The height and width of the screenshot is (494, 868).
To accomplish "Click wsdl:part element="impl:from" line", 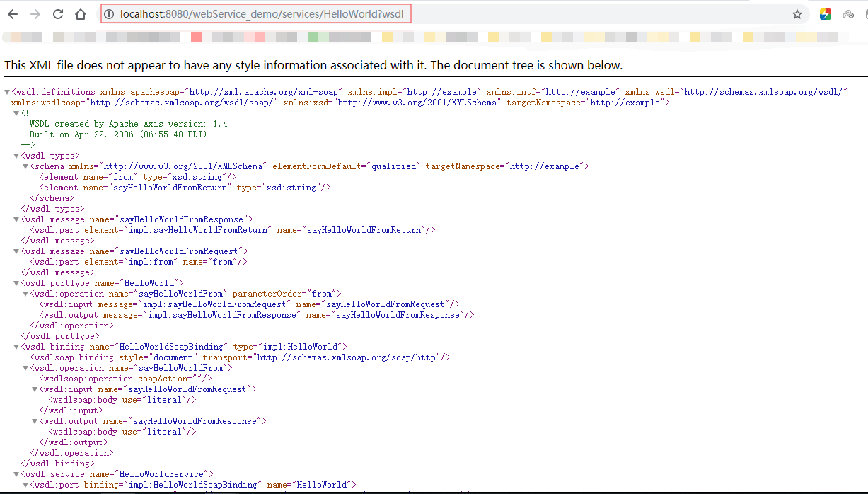I will (139, 262).
